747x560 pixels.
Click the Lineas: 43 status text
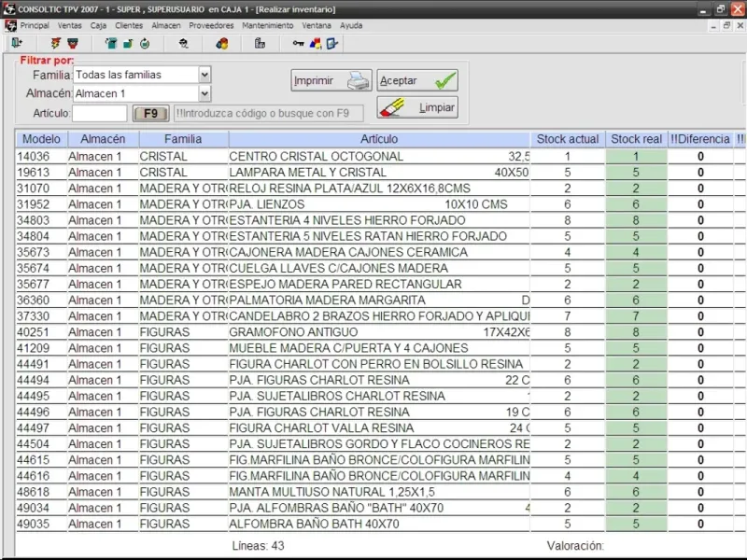point(259,546)
